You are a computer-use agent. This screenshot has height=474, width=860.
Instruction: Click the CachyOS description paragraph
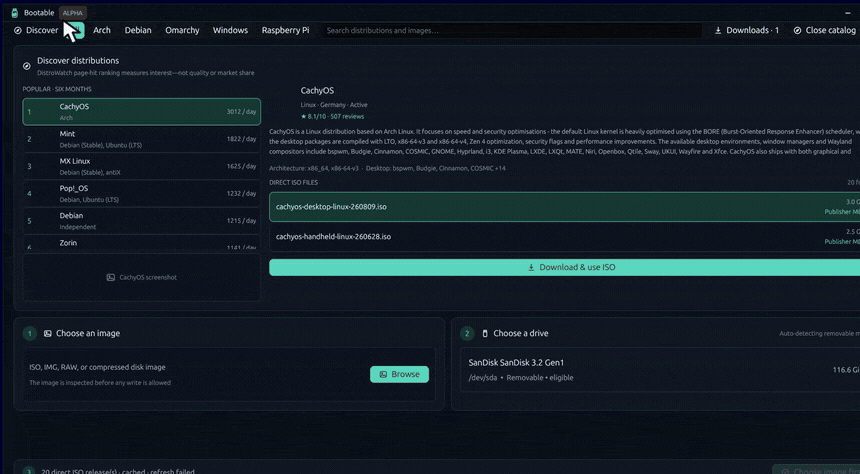tap(564, 142)
